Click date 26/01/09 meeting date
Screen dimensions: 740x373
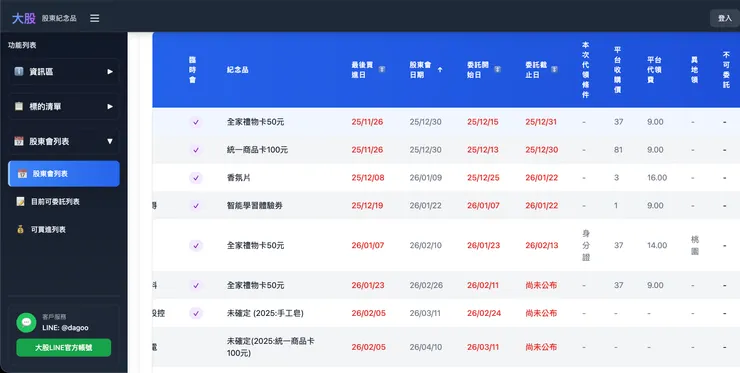pyautogui.click(x=426, y=178)
